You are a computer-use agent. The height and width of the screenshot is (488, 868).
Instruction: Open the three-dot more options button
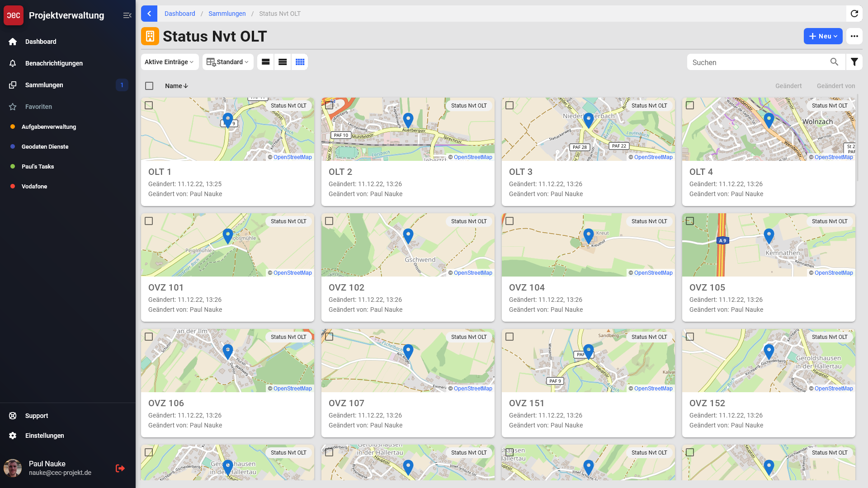(854, 36)
